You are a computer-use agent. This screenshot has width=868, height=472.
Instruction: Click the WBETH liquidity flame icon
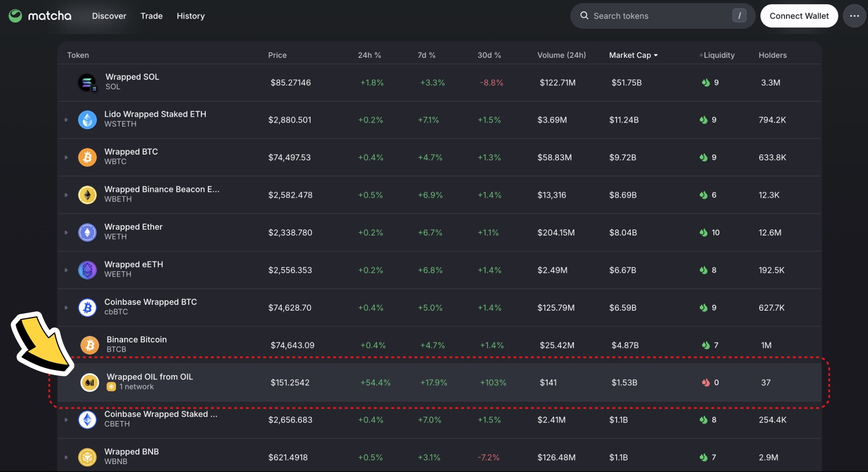[x=703, y=195]
